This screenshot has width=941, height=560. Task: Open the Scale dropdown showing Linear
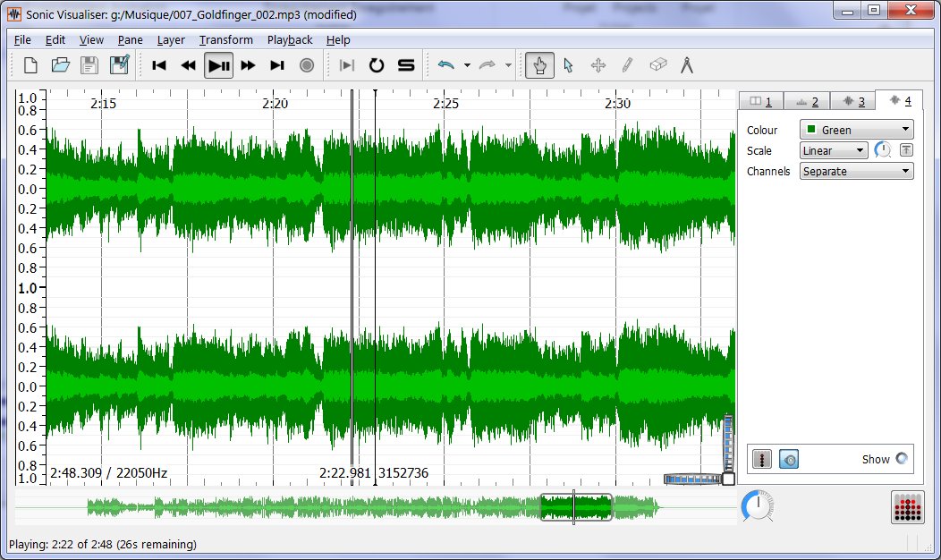[x=834, y=150]
